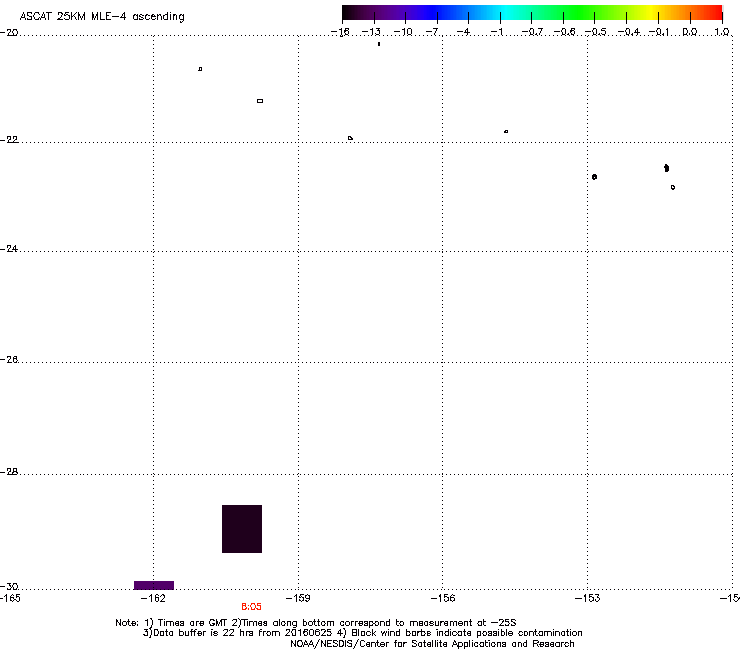Click the "-22" latitude axis label
This screenshot has height=650, width=740.
click(9, 140)
